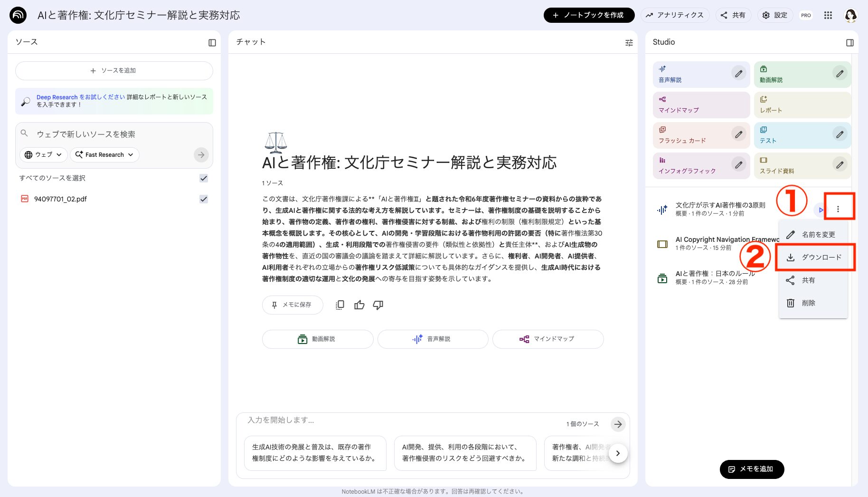
Task: Click ノートブックを作成 button
Action: pyautogui.click(x=589, y=15)
